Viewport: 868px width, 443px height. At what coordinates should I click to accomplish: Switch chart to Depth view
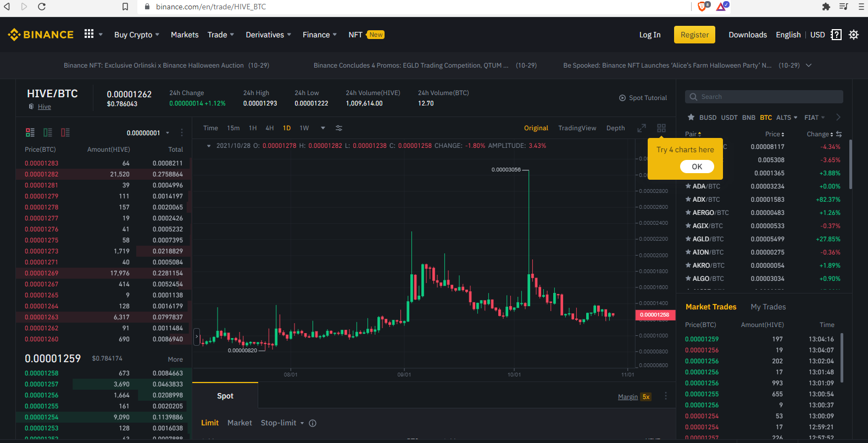pos(616,128)
